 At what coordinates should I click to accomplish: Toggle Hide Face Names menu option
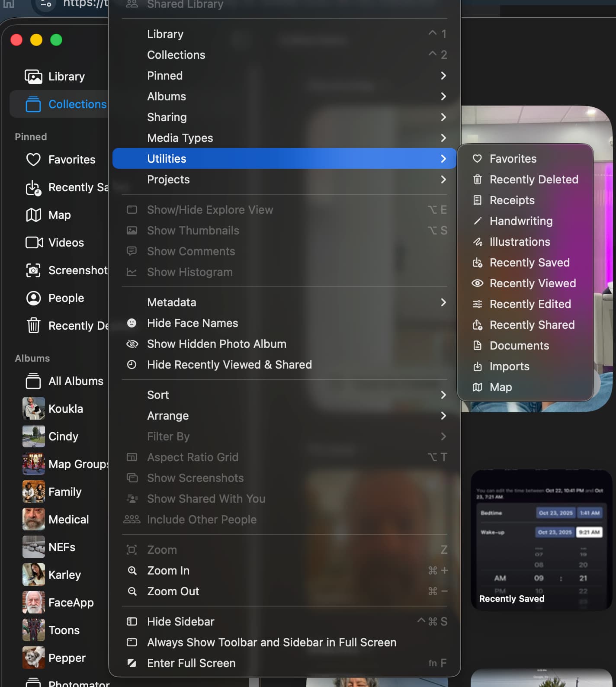[192, 323]
